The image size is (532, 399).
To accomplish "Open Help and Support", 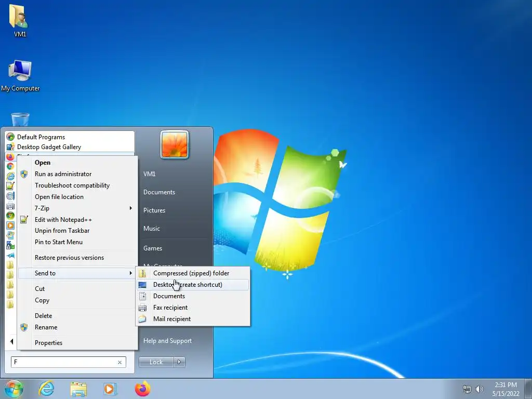I will [168, 341].
